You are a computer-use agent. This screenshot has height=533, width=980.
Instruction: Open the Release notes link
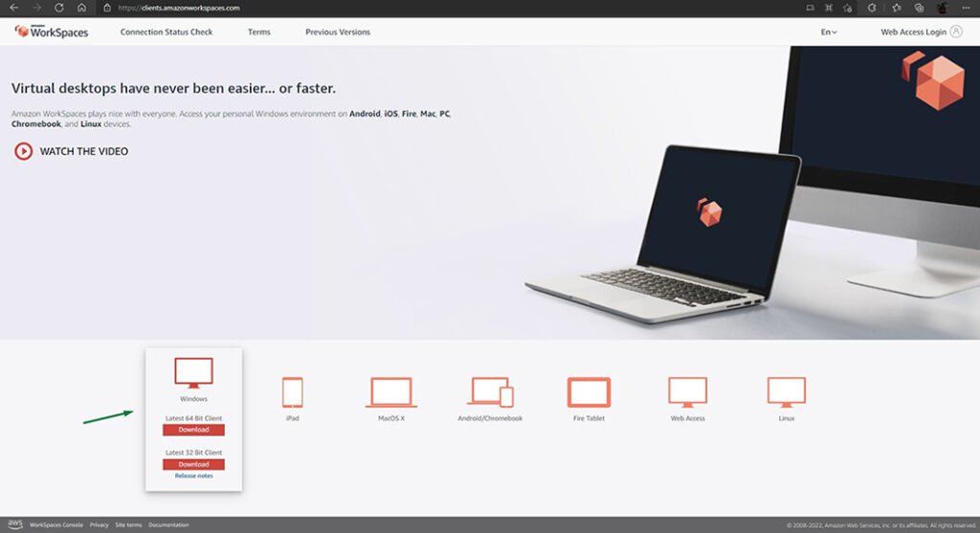coord(193,476)
